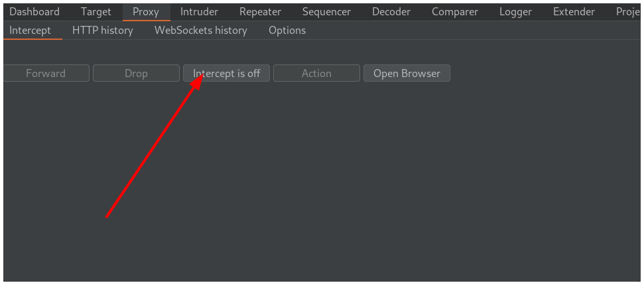Open the Repeater tab
The image size is (644, 285).
[x=260, y=11]
